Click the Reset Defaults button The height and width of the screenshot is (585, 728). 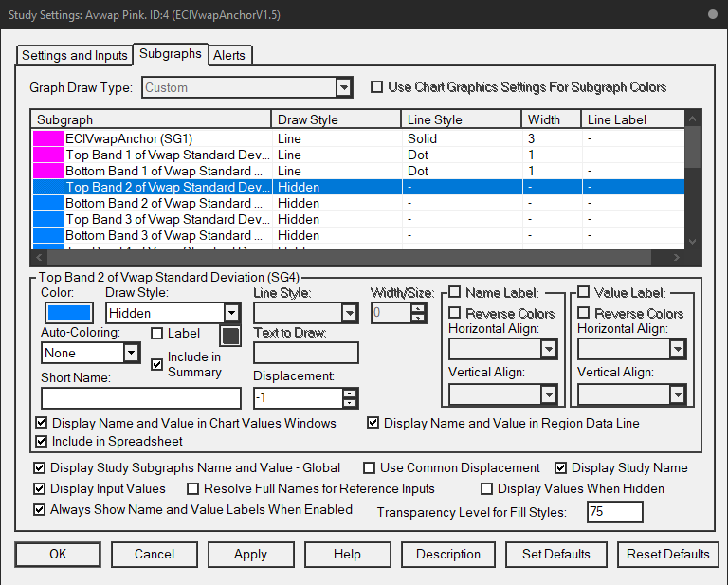[x=667, y=555]
